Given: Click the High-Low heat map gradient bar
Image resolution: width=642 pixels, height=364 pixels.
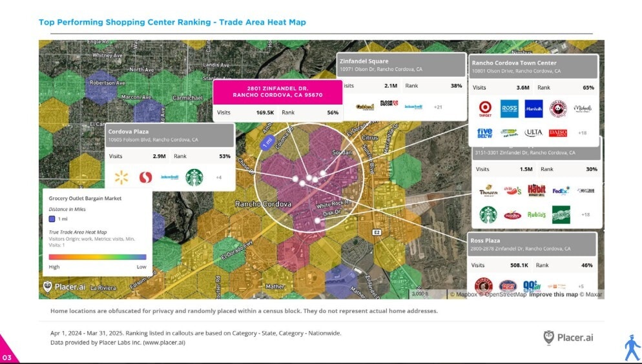Looking at the screenshot, I should click(98, 257).
